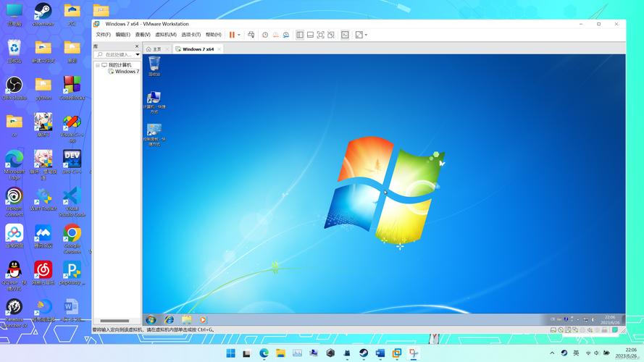Screen dimensions: 644x362
Task: Take a snapshot of this virtual machine
Action: click(265, 35)
